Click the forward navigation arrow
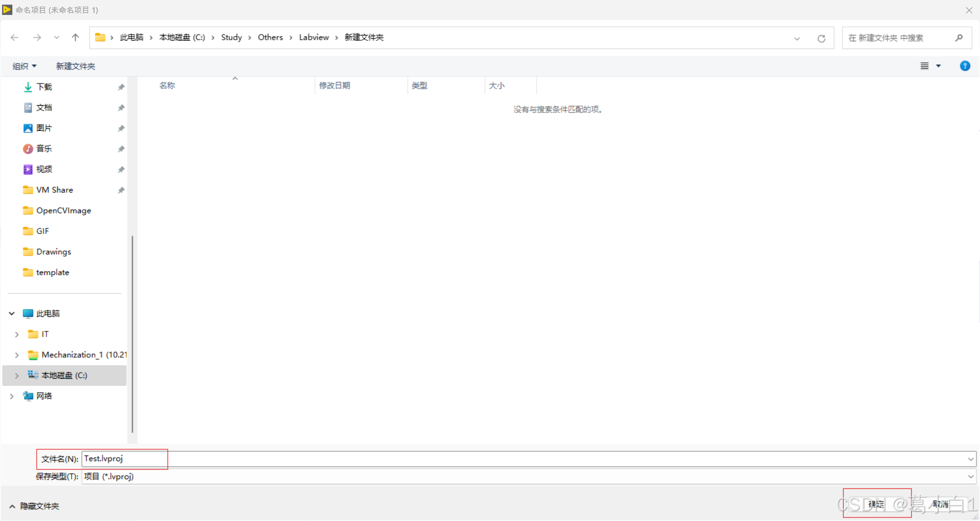This screenshot has height=521, width=980. (x=37, y=37)
